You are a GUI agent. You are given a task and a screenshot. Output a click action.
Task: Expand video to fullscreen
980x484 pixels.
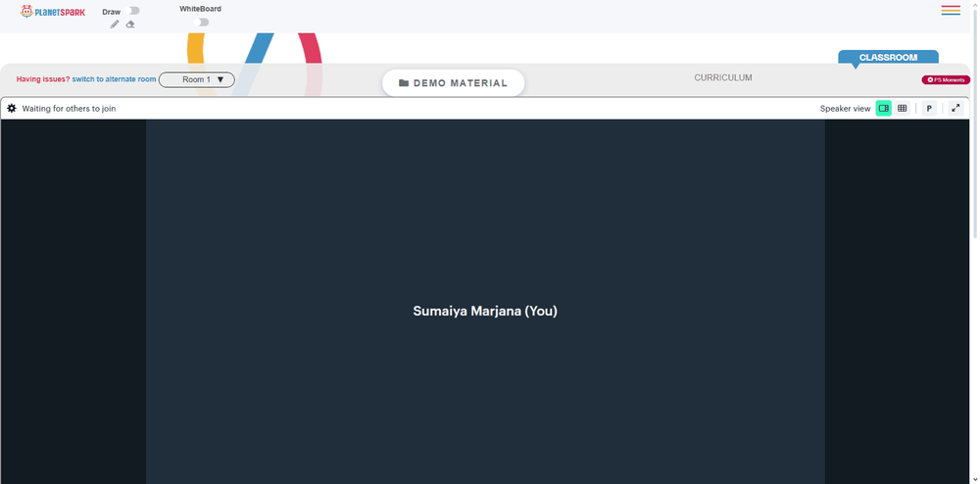click(955, 108)
